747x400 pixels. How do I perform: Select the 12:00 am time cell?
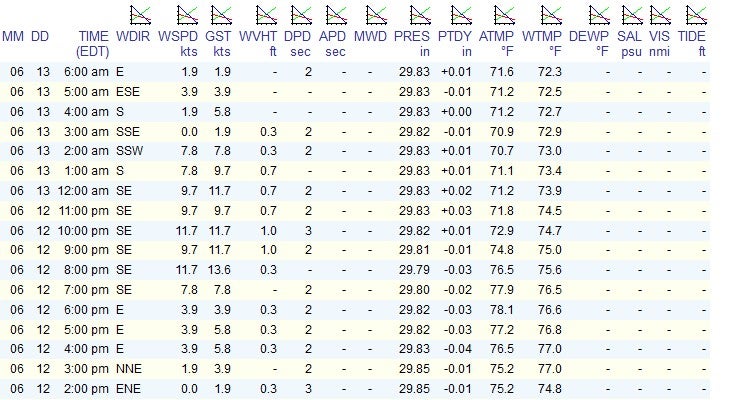(83, 191)
